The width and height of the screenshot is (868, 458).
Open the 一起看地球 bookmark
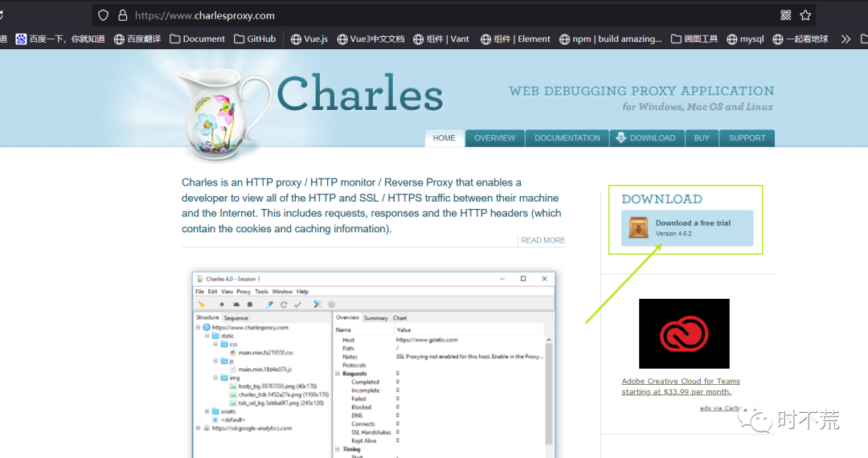click(800, 39)
